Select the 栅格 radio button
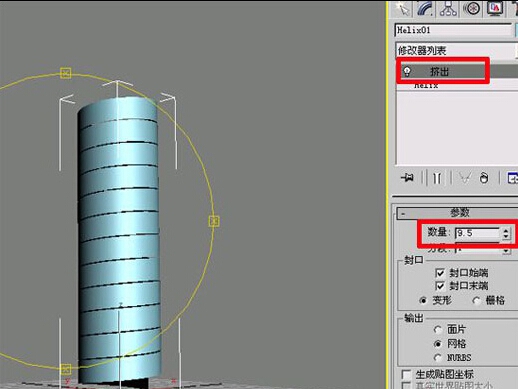 (476, 301)
